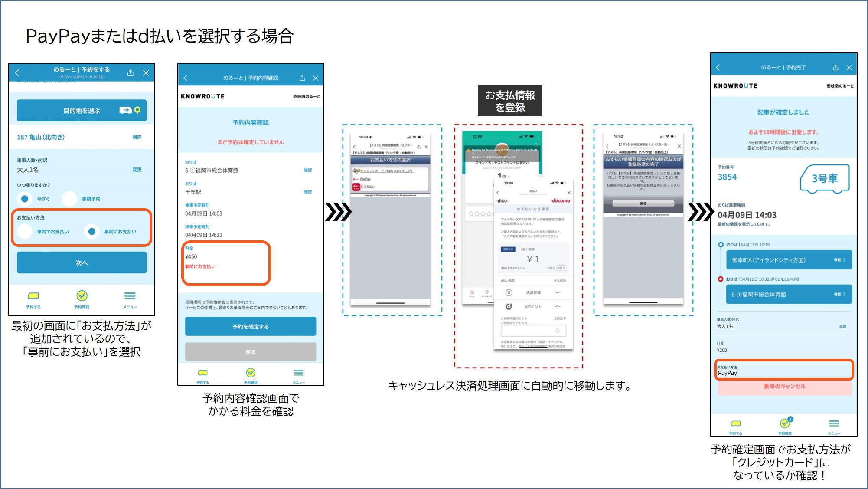
Task: Click reservation number 3854
Action: 727,177
